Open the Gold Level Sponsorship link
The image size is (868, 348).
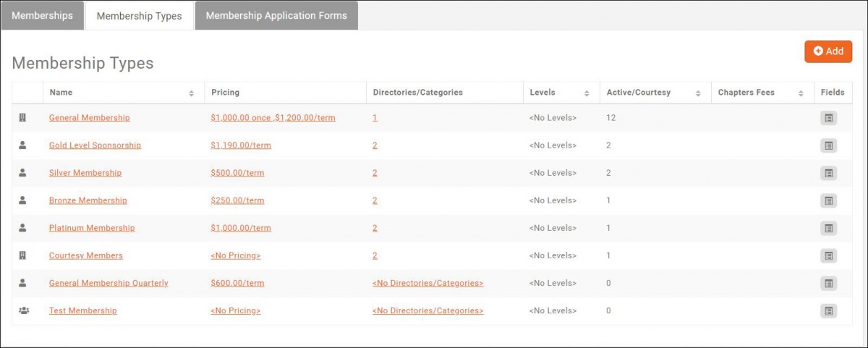pyautogui.click(x=95, y=145)
